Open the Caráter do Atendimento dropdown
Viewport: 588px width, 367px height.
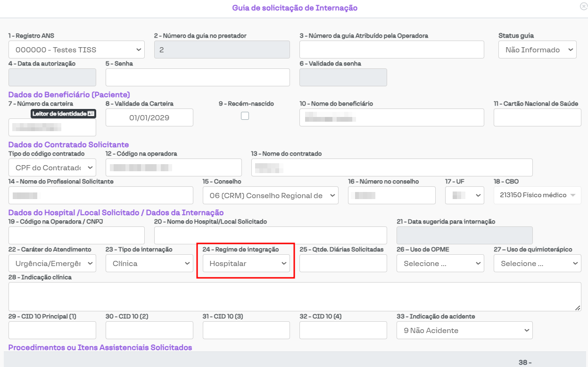52,264
